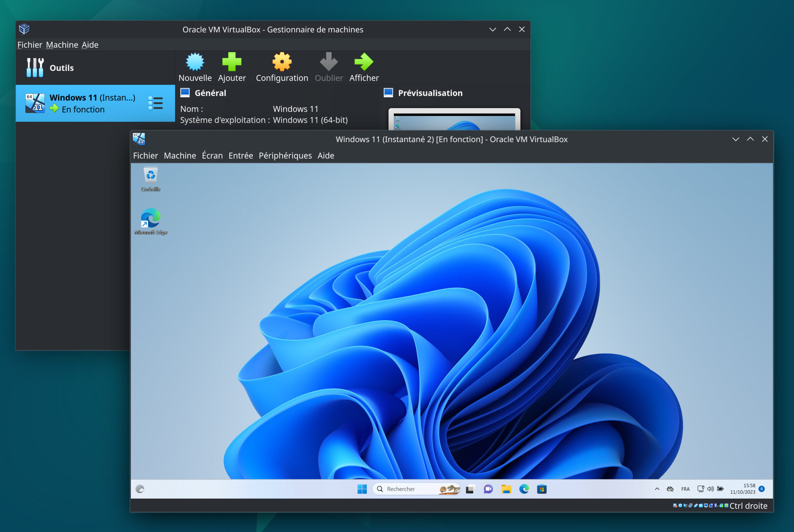Viewport: 794px width, 532px height.
Task: Open the Teams chat icon on the taskbar
Action: click(x=488, y=489)
